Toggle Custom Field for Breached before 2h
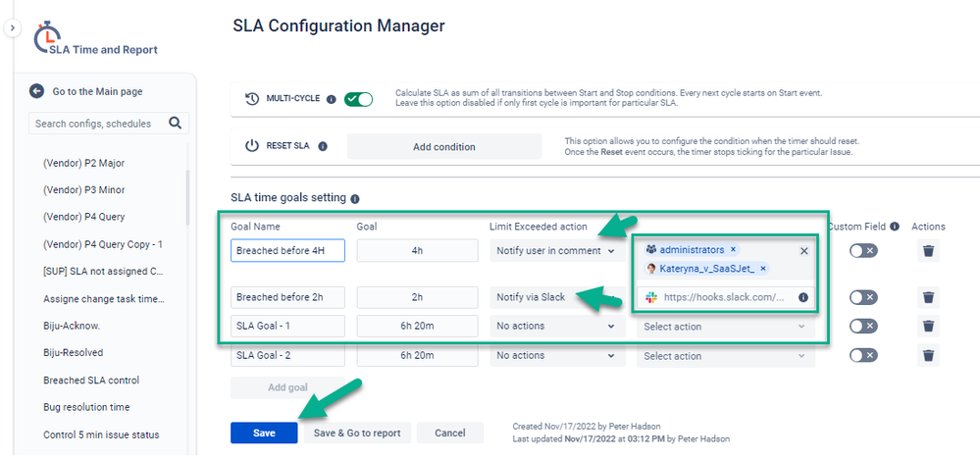Image resolution: width=980 pixels, height=459 pixels. 863,297
